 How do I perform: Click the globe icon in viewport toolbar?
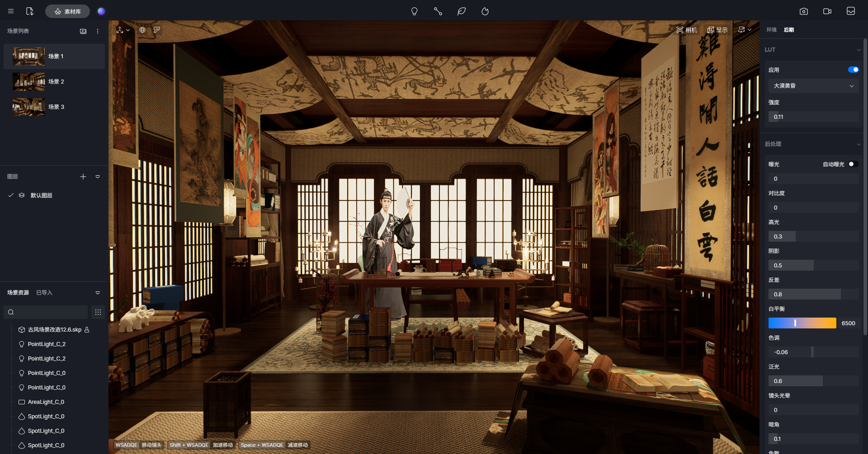click(142, 30)
